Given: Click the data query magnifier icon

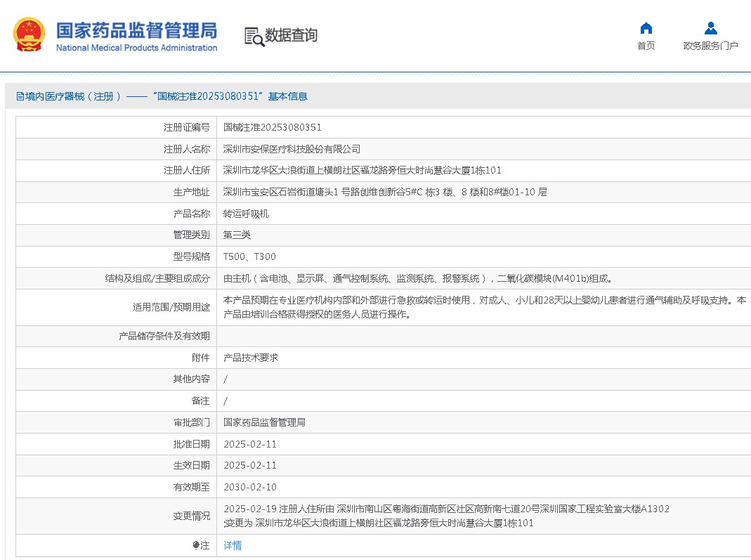Looking at the screenshot, I should tap(254, 37).
